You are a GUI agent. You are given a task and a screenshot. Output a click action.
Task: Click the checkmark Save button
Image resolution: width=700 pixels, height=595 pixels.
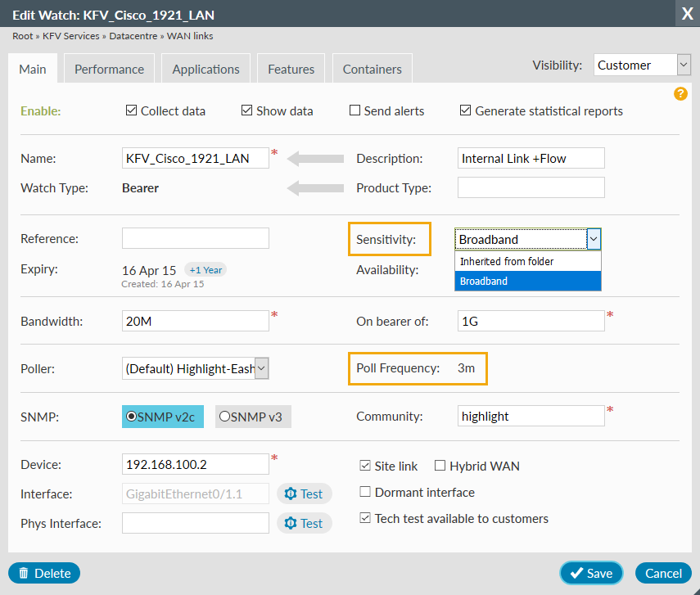coord(591,573)
